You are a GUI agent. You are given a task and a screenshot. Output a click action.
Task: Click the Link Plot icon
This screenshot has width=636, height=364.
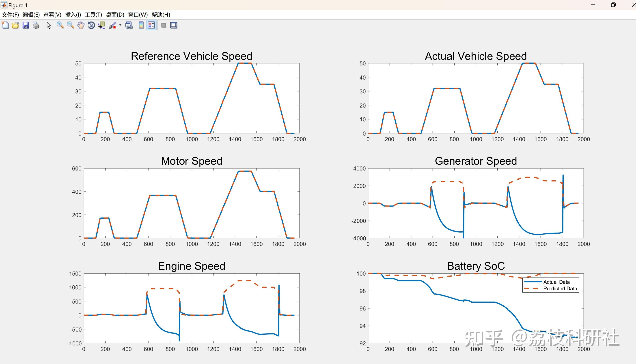129,25
